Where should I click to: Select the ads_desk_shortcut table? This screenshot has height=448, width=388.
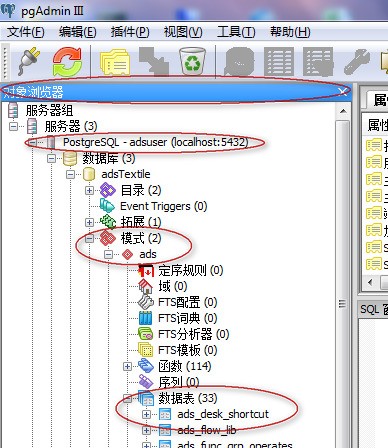tap(223, 414)
